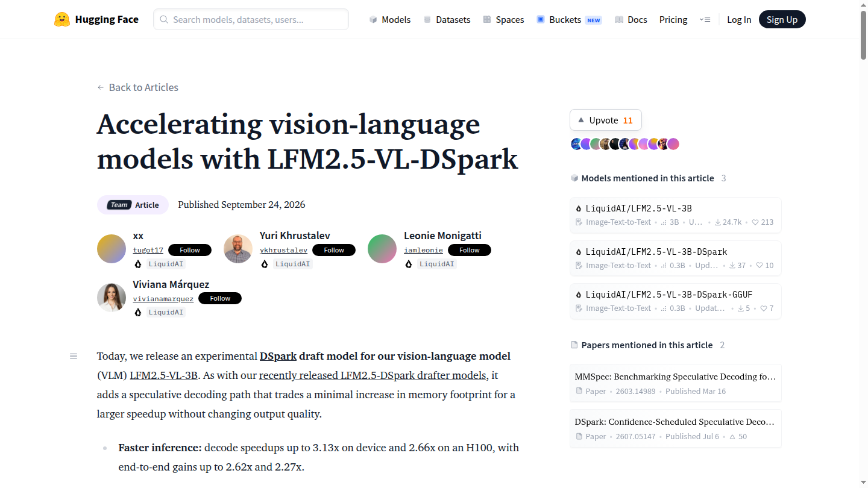Click the LiquidAI logo icon under tugot17

point(138,264)
